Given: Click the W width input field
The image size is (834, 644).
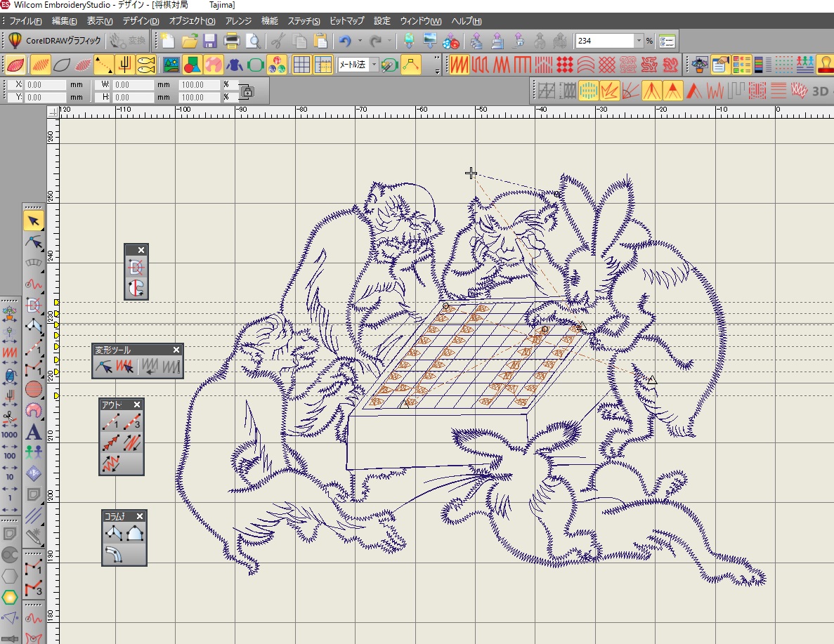Looking at the screenshot, I should [x=133, y=84].
